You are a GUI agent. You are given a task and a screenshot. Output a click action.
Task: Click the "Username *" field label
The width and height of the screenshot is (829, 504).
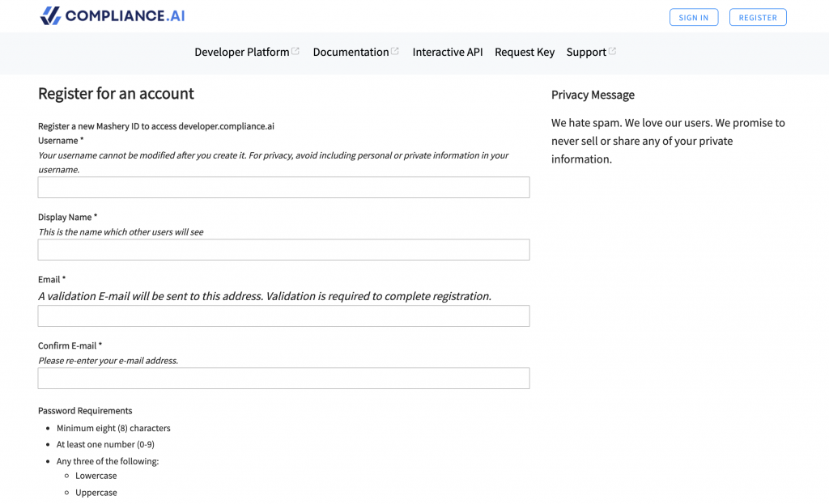(x=61, y=141)
